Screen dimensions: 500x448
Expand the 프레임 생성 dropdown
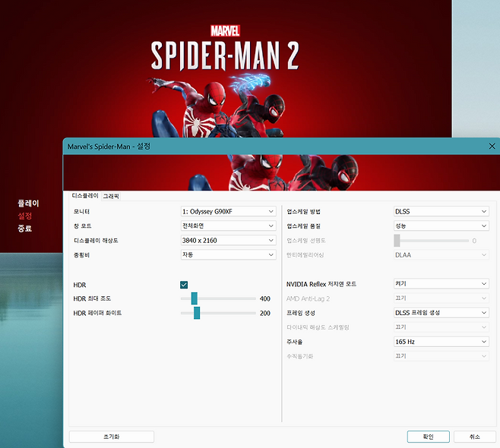(x=440, y=313)
